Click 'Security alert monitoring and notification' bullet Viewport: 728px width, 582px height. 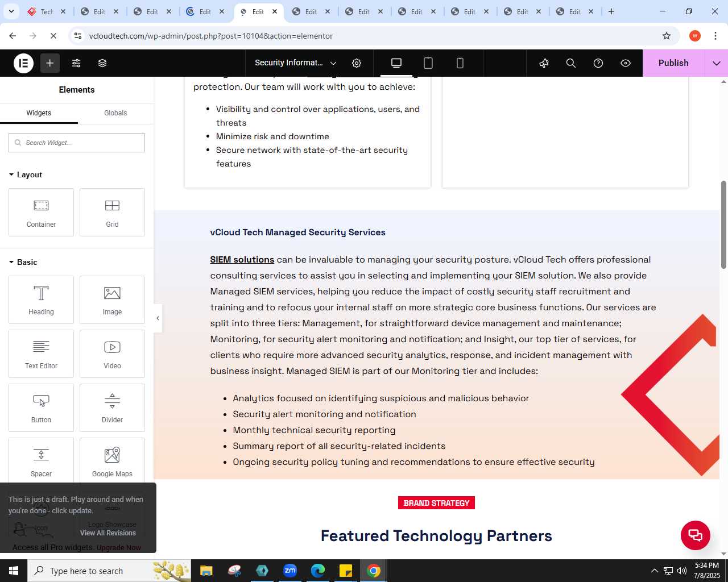click(x=324, y=414)
